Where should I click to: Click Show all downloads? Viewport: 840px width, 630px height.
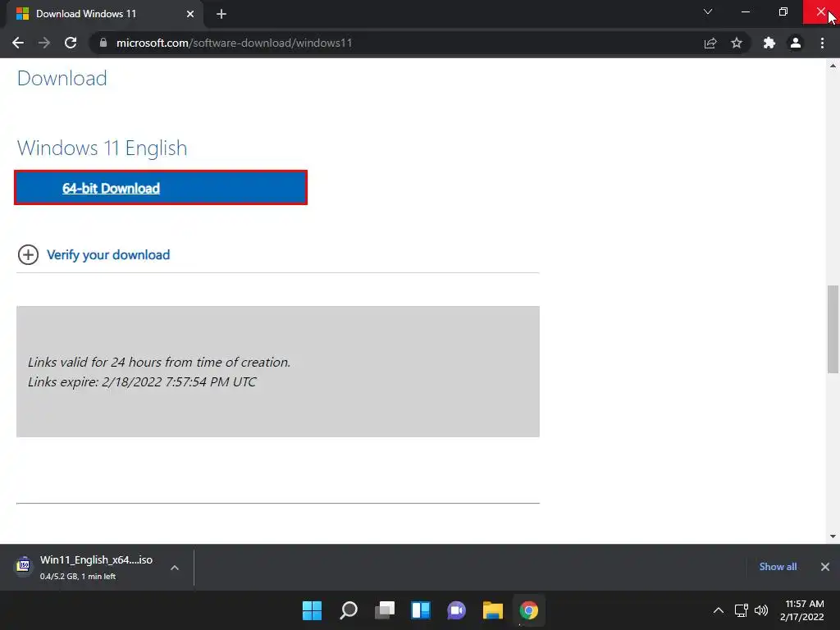[x=778, y=566]
